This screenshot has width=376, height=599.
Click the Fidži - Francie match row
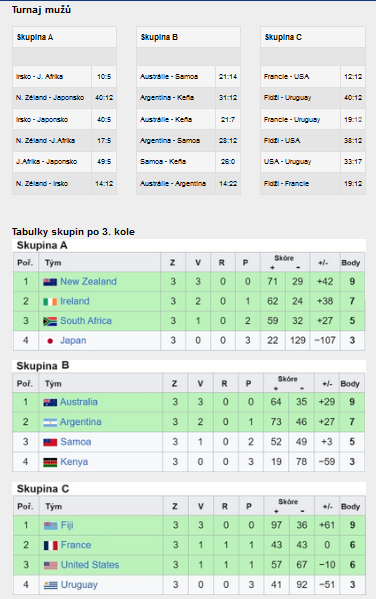click(x=313, y=184)
